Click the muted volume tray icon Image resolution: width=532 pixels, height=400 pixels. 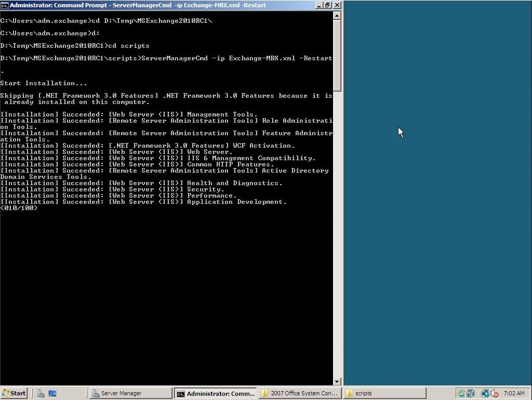(x=495, y=393)
